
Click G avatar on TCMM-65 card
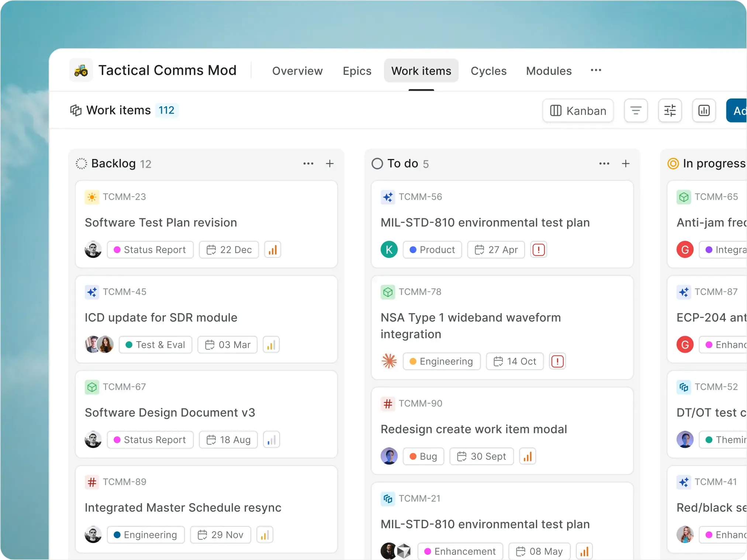685,250
